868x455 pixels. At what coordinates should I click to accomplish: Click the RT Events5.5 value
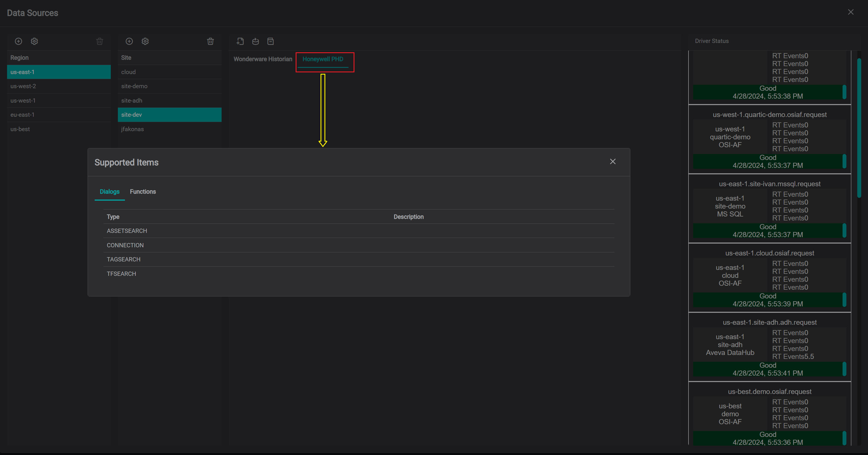[793, 357]
